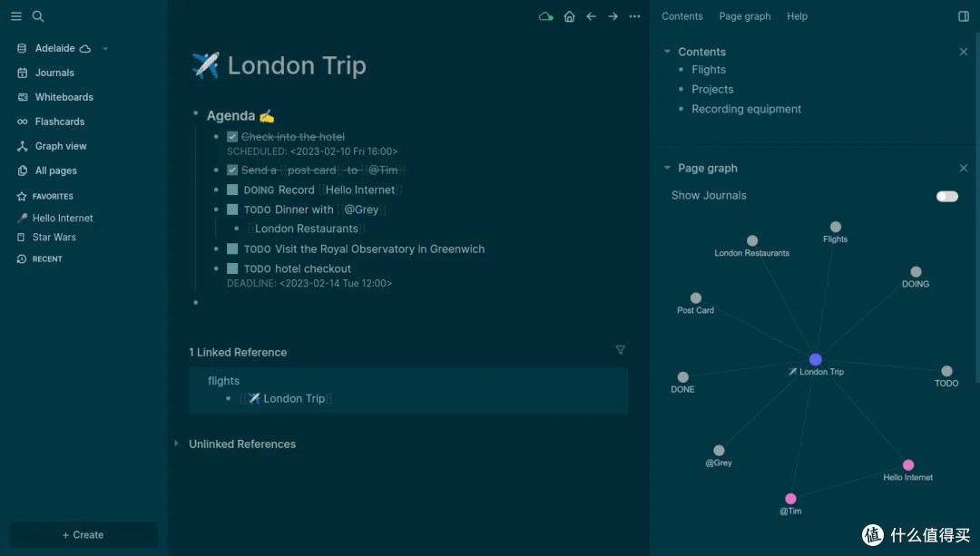
Task: Close the Page graph panel with X
Action: [x=963, y=168]
